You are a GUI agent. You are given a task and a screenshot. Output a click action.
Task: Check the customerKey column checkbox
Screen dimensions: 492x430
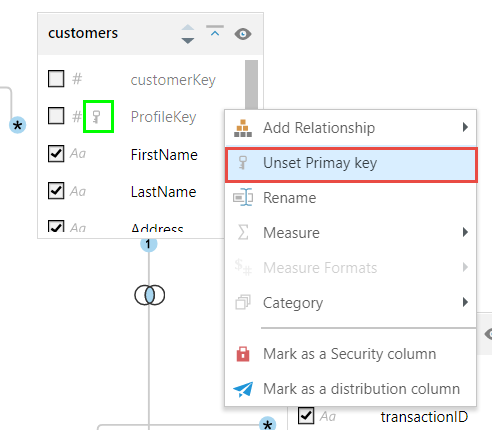point(56,79)
